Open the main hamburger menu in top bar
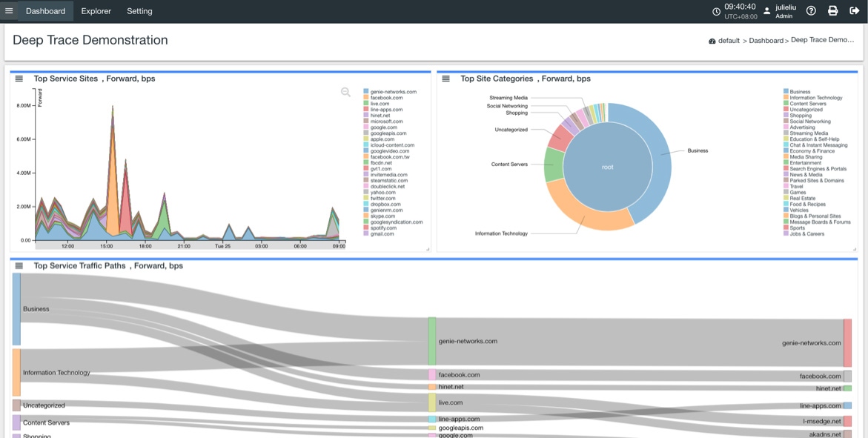The height and width of the screenshot is (438, 868). (x=9, y=11)
